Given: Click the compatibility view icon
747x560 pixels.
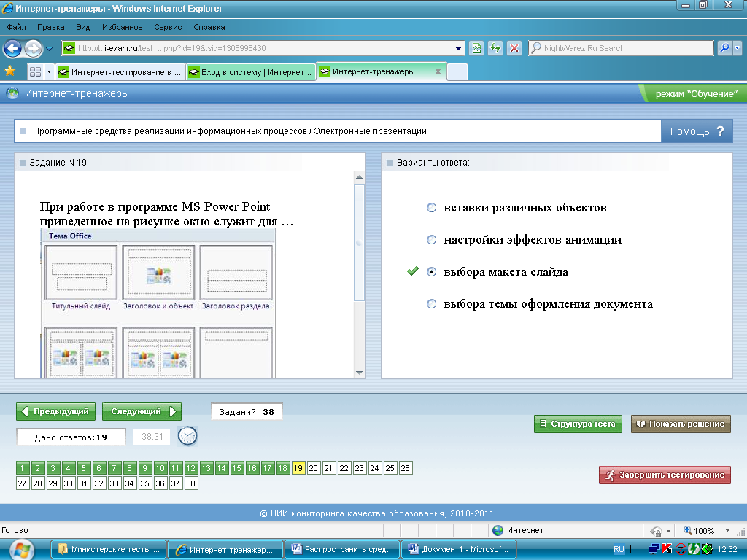Looking at the screenshot, I should point(476,48).
